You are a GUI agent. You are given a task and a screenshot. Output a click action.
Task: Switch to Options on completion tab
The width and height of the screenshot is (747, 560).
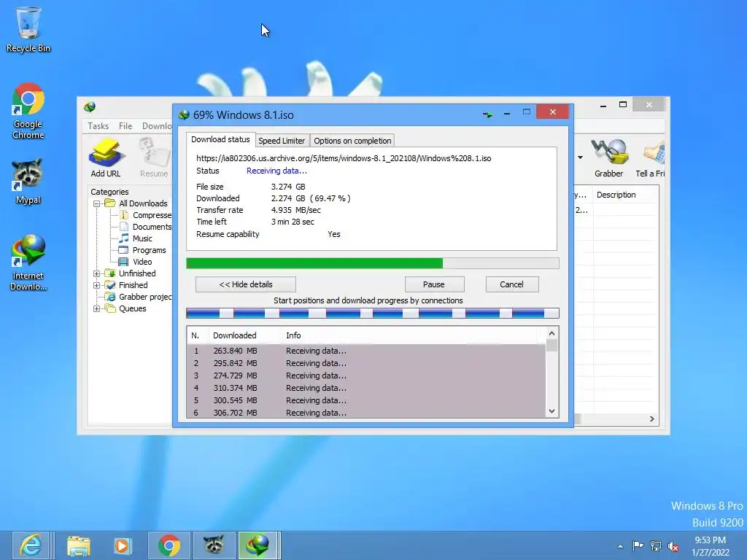pyautogui.click(x=352, y=141)
